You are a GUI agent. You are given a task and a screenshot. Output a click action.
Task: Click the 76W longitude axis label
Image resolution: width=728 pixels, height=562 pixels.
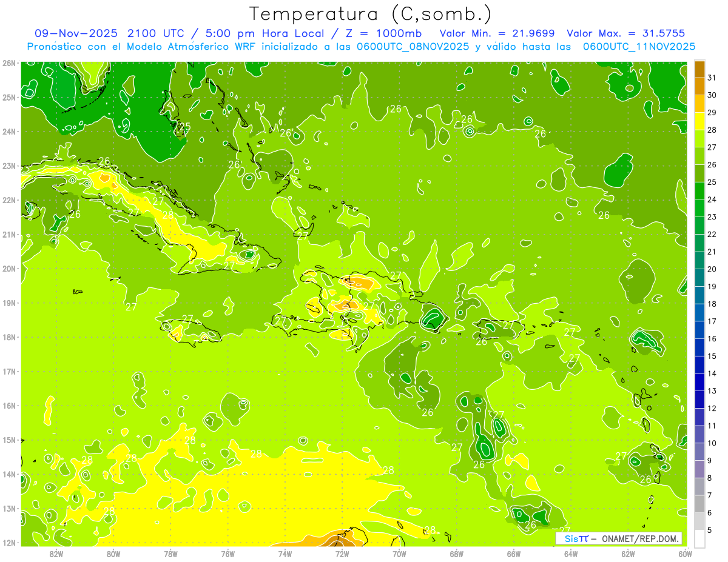click(x=228, y=554)
